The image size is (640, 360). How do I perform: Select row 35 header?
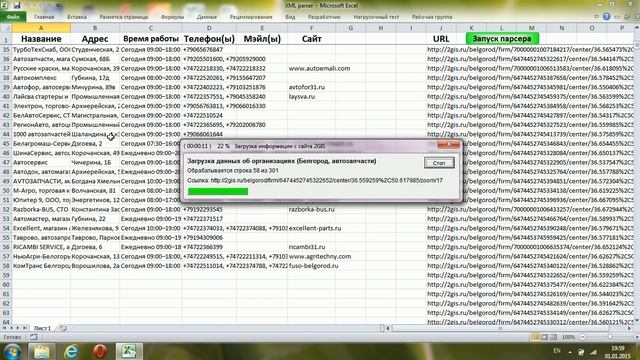6,49
